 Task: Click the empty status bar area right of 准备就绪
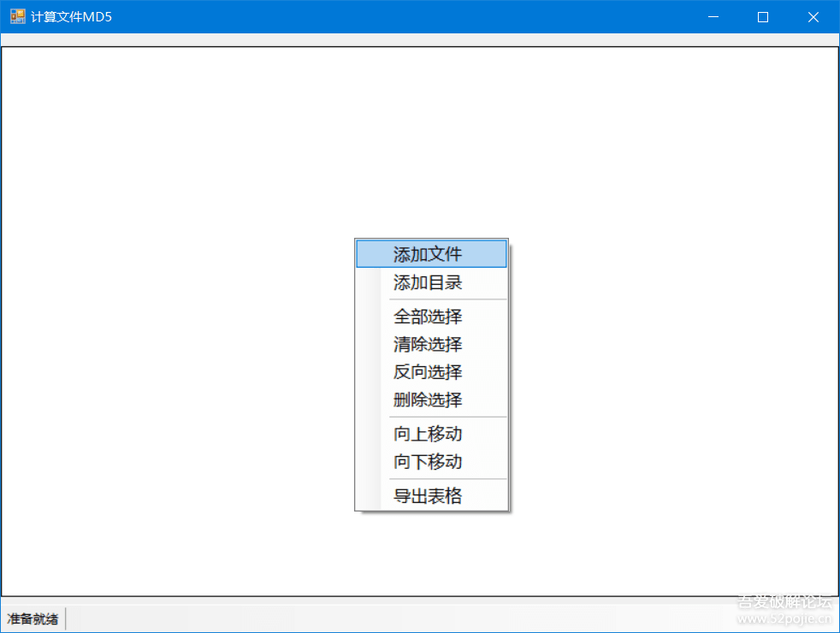point(385,618)
